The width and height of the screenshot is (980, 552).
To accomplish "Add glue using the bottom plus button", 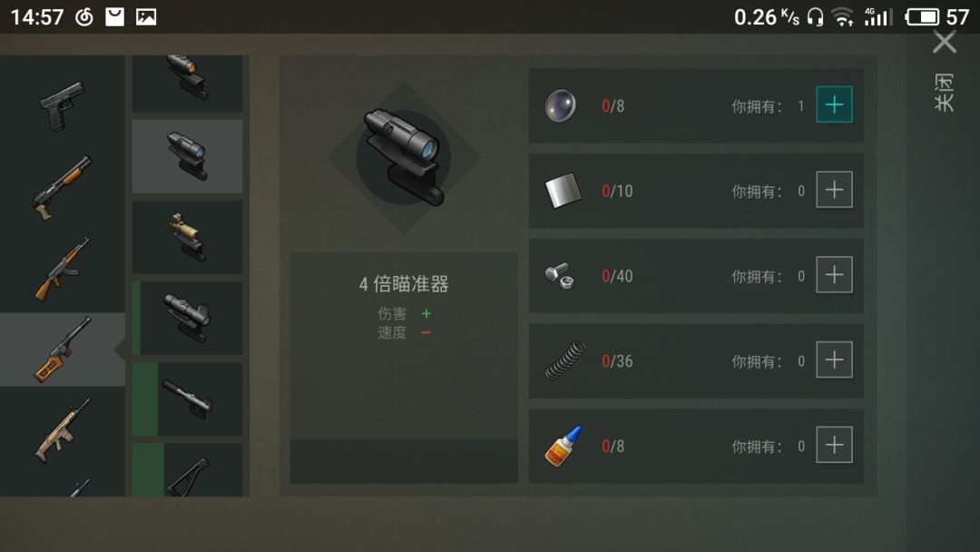I will (x=835, y=445).
